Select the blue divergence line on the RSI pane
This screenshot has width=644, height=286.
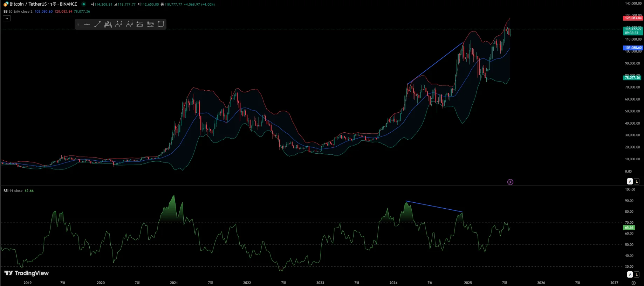coord(434,207)
